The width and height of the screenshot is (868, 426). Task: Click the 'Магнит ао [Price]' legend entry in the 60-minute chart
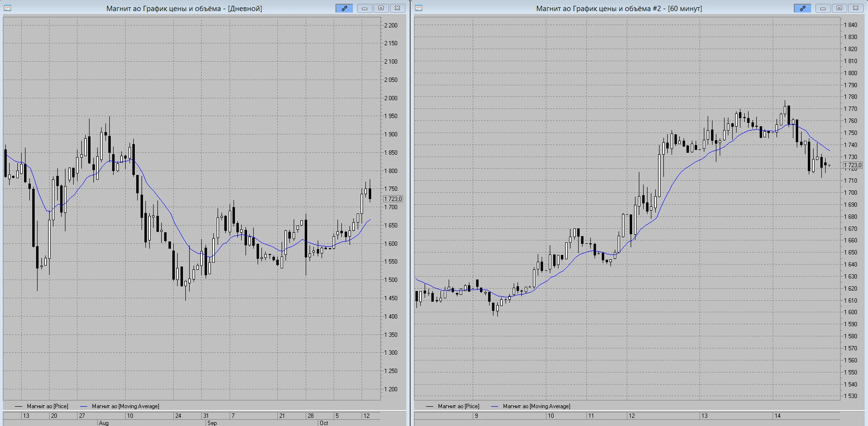click(x=453, y=406)
